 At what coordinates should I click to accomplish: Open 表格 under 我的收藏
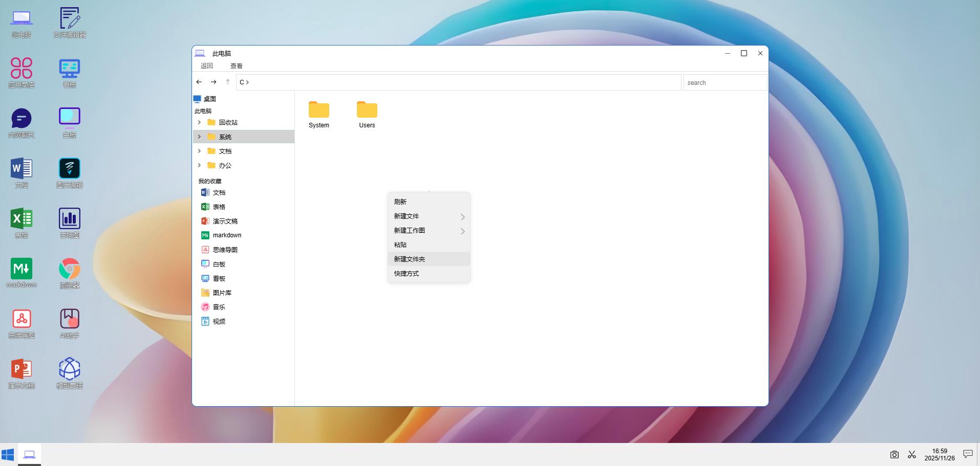(213, 207)
